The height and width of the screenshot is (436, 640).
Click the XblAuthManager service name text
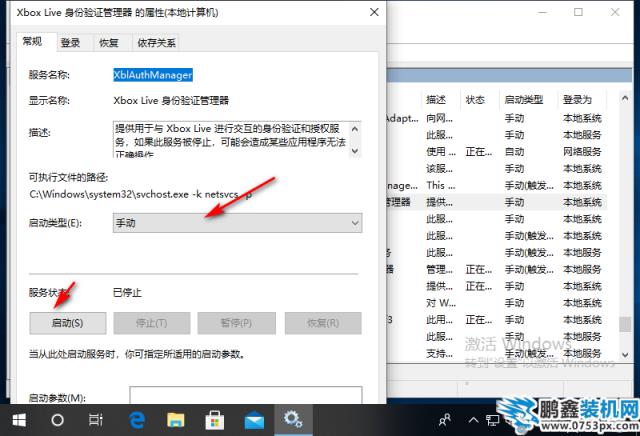pos(153,75)
